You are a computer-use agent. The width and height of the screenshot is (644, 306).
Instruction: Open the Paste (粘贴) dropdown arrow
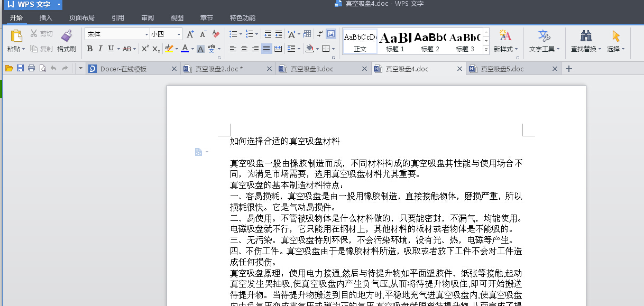click(x=23, y=49)
